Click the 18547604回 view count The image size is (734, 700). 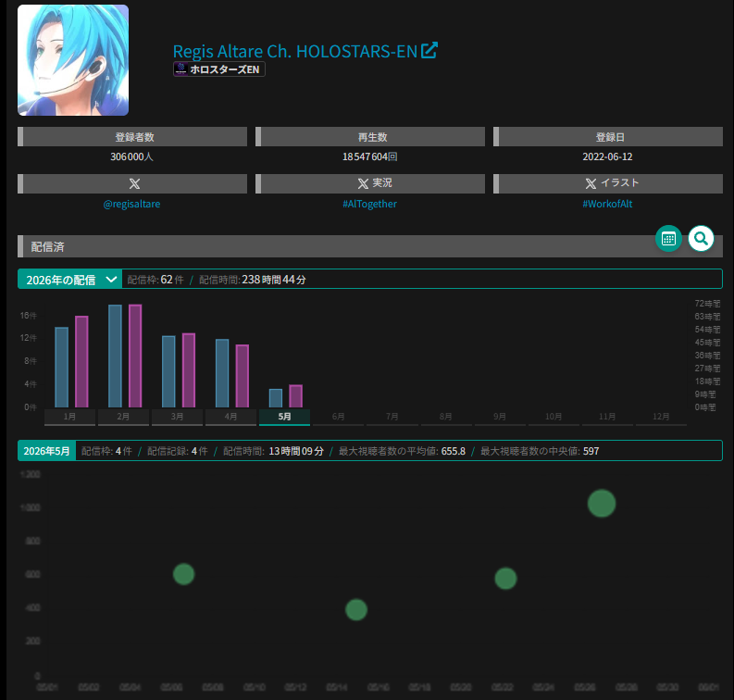[x=370, y=156]
